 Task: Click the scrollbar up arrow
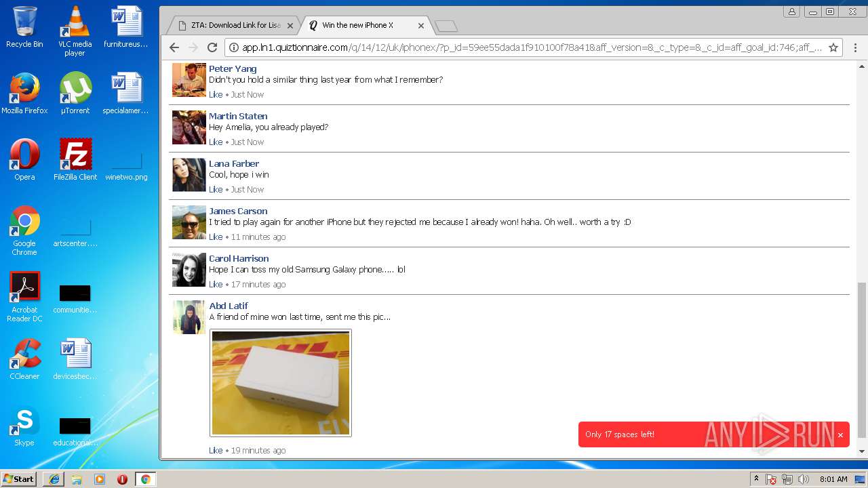click(862, 66)
